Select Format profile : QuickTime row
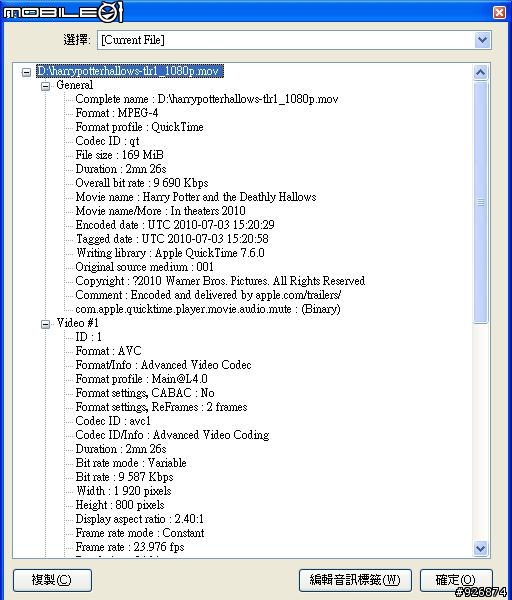Image resolution: width=512 pixels, height=600 pixels. coord(139,127)
